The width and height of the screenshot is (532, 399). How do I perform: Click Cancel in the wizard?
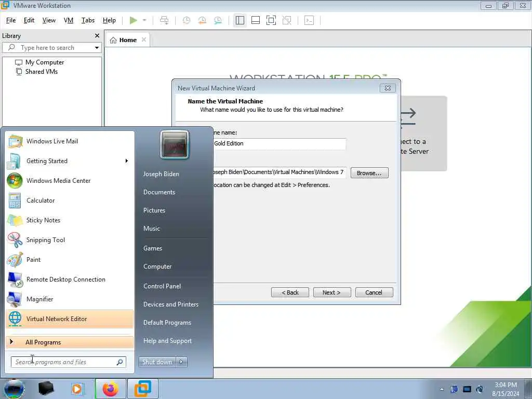[x=374, y=292]
